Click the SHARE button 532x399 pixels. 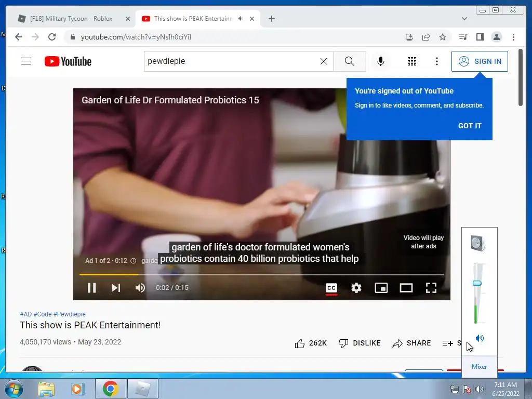(x=411, y=343)
